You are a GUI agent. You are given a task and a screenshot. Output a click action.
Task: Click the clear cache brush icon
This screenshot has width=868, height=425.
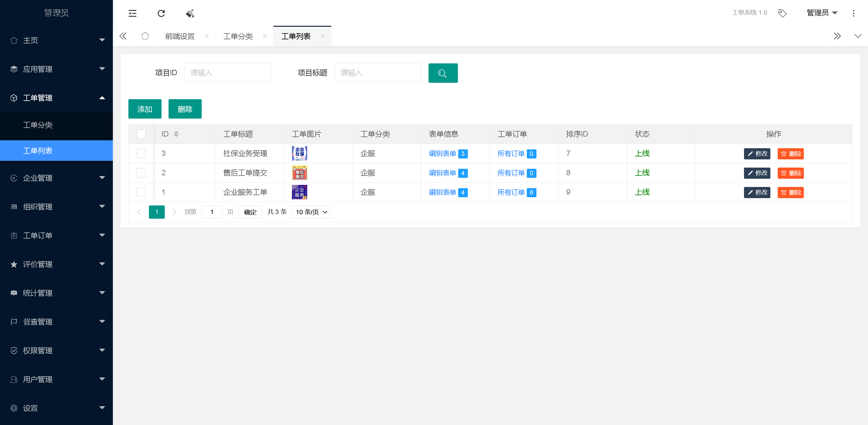pos(190,13)
